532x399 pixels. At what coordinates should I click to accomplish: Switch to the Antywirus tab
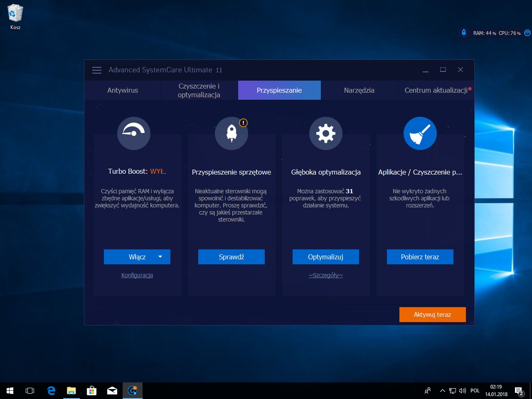(123, 90)
